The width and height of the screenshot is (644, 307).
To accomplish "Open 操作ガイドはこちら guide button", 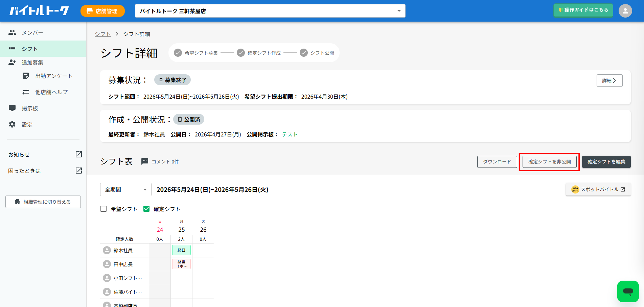I will click(583, 10).
